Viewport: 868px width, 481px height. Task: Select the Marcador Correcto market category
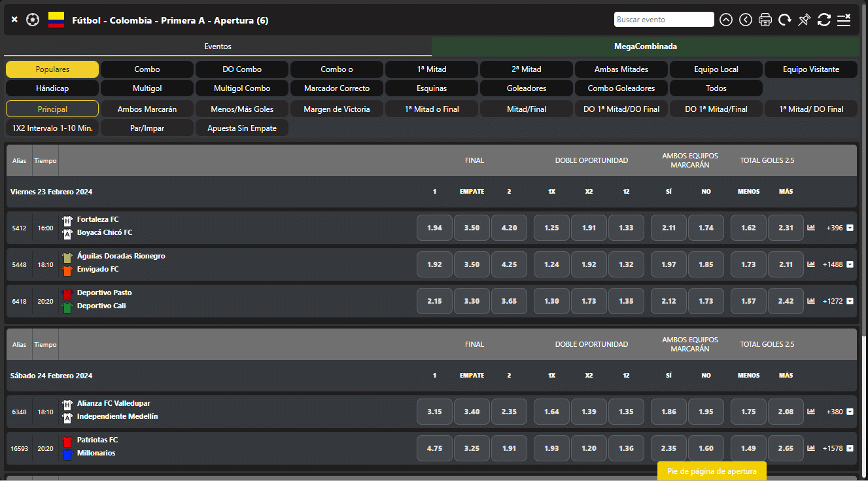(x=337, y=88)
